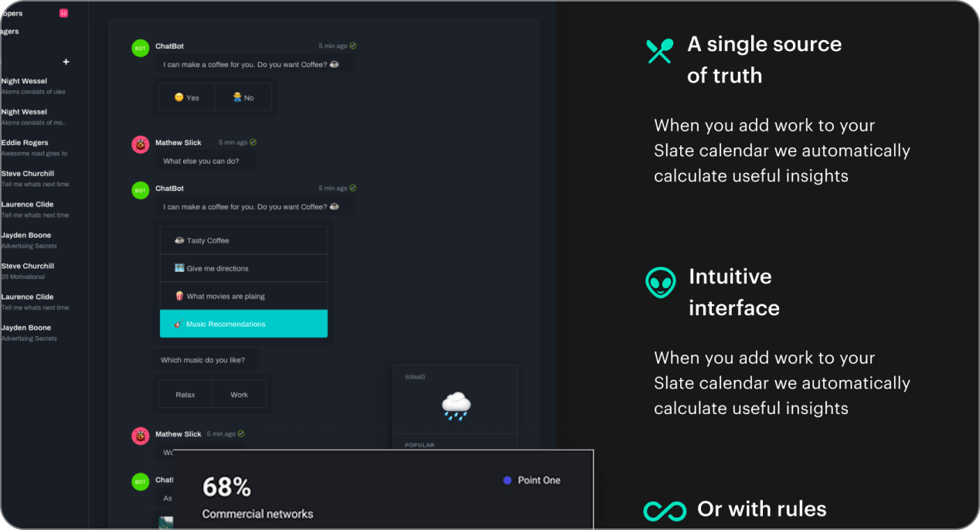980x530 pixels.
Task: Click the fork-and-spoon icon beside 'A single source of truth'
Action: [659, 50]
